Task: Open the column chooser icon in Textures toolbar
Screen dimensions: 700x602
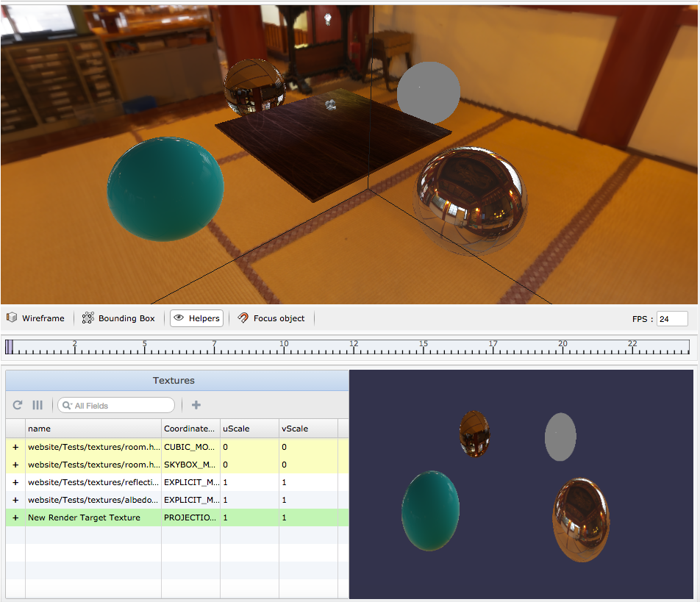Action: (x=37, y=405)
